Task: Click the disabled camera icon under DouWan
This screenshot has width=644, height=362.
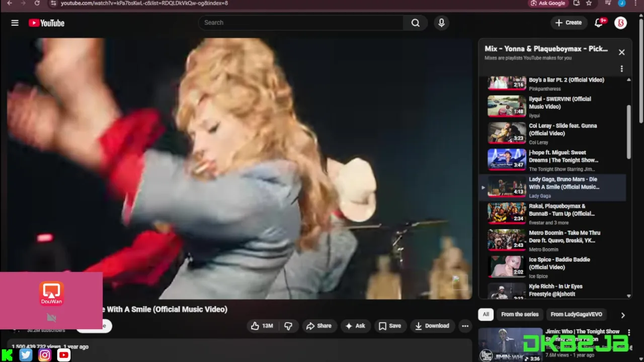Action: tap(51, 317)
